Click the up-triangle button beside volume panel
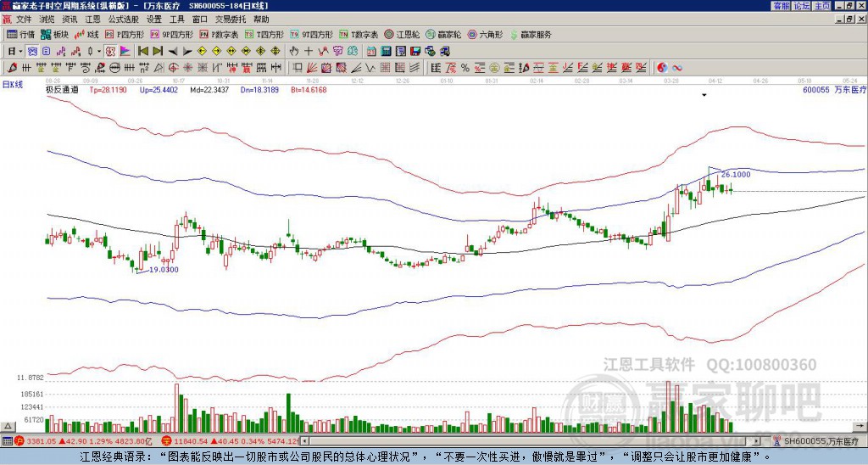 tap(8, 426)
